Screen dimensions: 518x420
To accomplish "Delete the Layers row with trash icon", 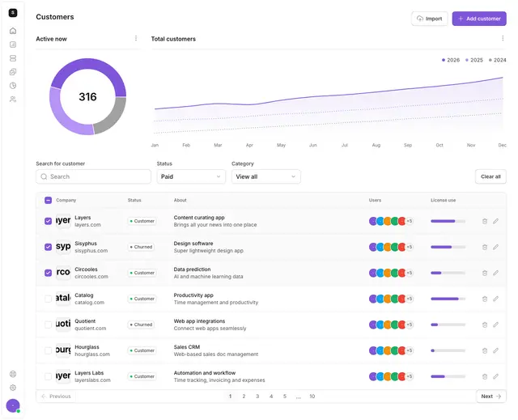I will pyautogui.click(x=485, y=221).
